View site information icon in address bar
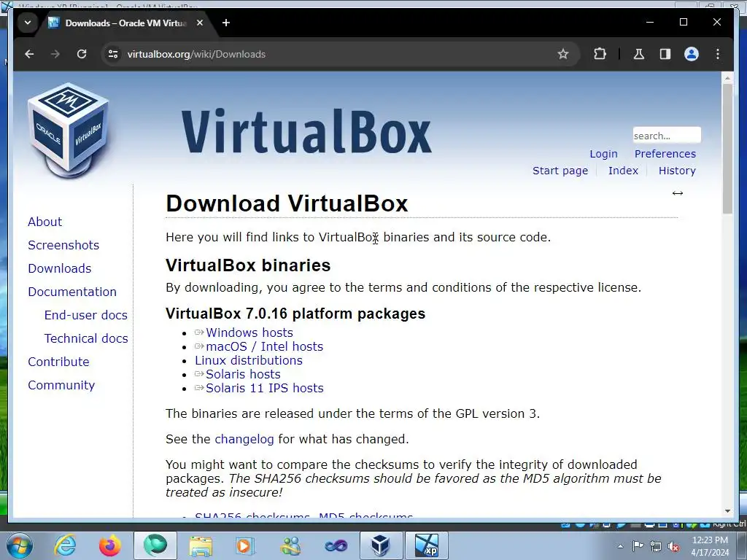The height and width of the screenshot is (560, 747). pos(113,54)
